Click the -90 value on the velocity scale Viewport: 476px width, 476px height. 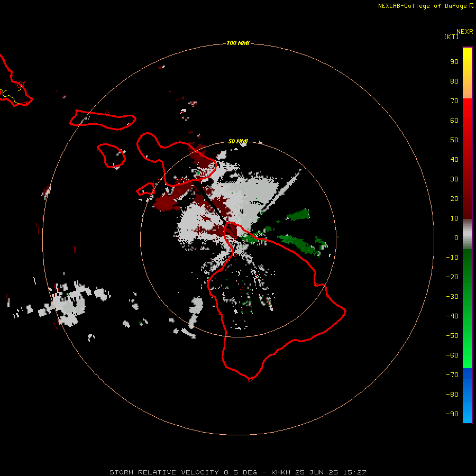(x=452, y=414)
